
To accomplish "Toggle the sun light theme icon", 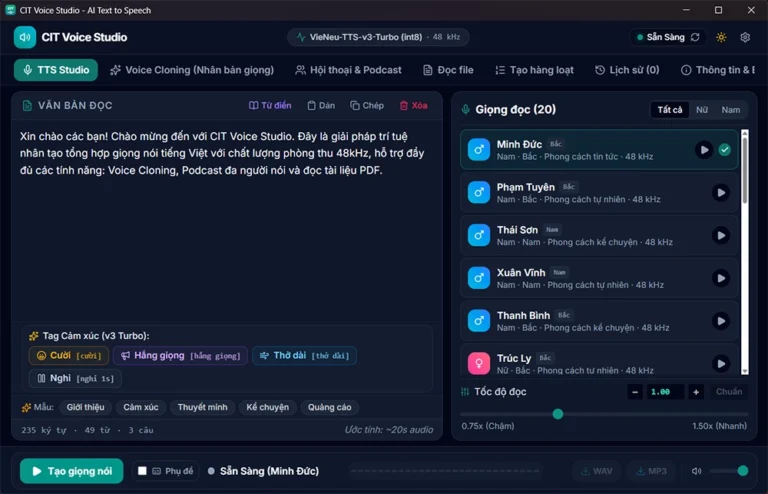I will [x=721, y=37].
